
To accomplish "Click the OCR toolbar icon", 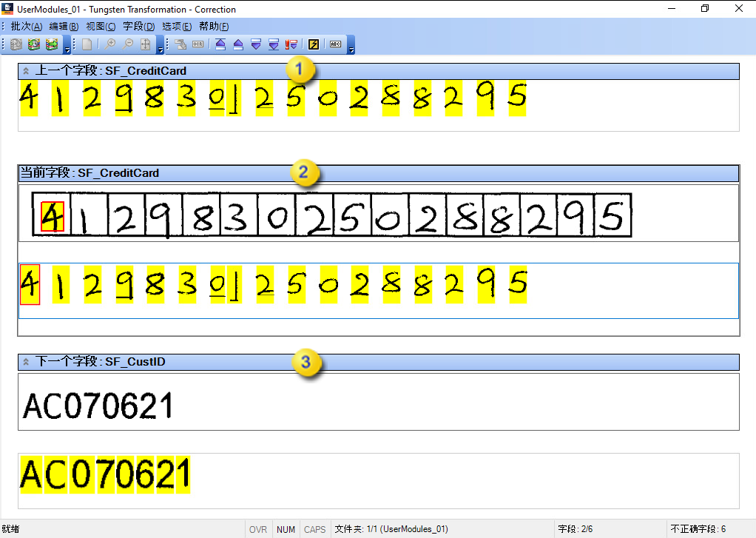I will [x=198, y=44].
